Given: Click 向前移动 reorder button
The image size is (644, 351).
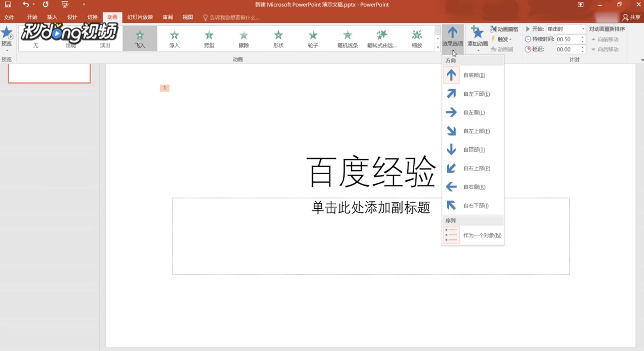Looking at the screenshot, I should coord(605,39).
